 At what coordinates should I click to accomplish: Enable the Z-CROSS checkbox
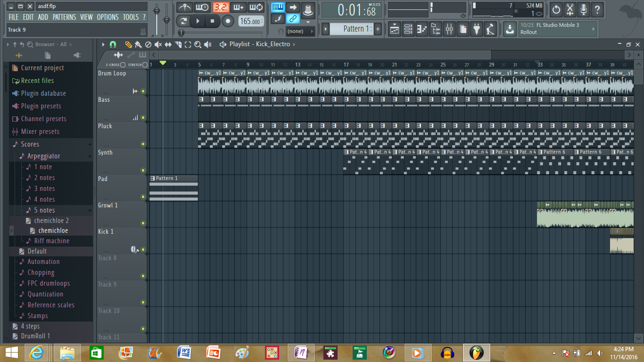[123, 65]
